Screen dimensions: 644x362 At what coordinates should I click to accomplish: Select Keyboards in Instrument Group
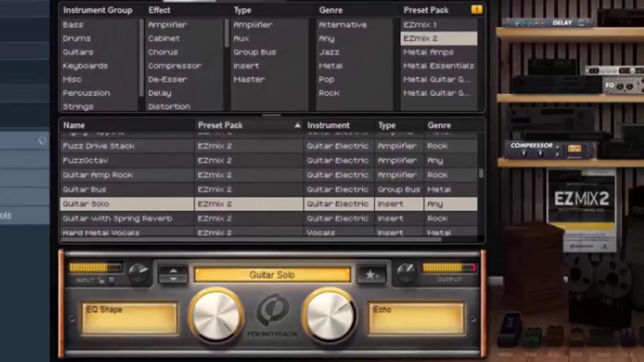pyautogui.click(x=85, y=65)
